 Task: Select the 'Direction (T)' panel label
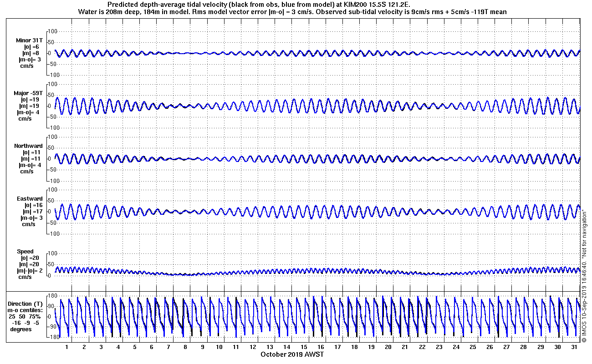[26, 303]
